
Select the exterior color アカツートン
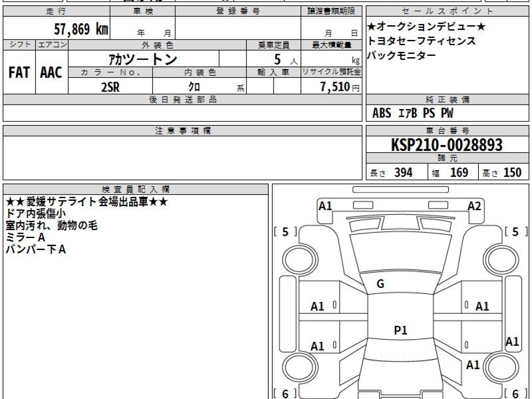(143, 59)
